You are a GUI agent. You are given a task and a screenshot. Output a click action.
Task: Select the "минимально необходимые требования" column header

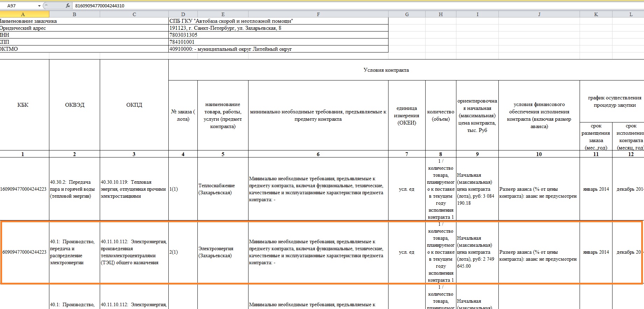click(318, 115)
